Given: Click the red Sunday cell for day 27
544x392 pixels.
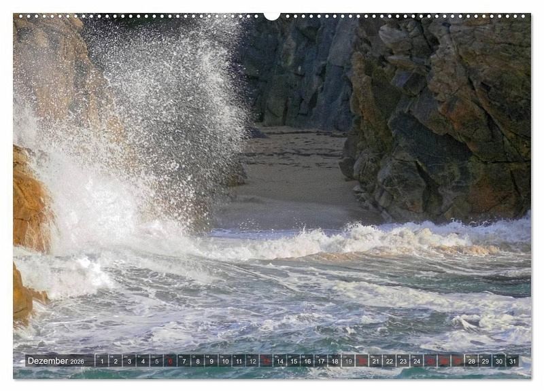Looking at the screenshot, I should (458, 361).
